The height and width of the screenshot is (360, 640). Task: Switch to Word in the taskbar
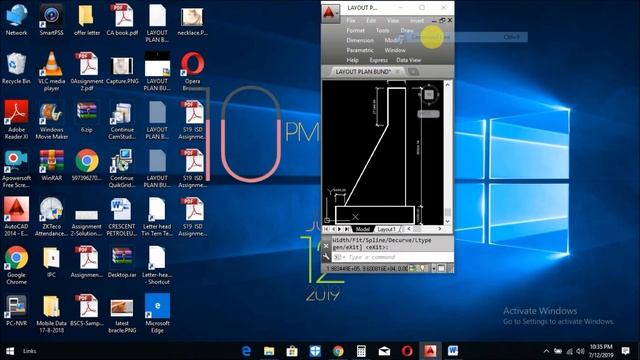point(453,351)
